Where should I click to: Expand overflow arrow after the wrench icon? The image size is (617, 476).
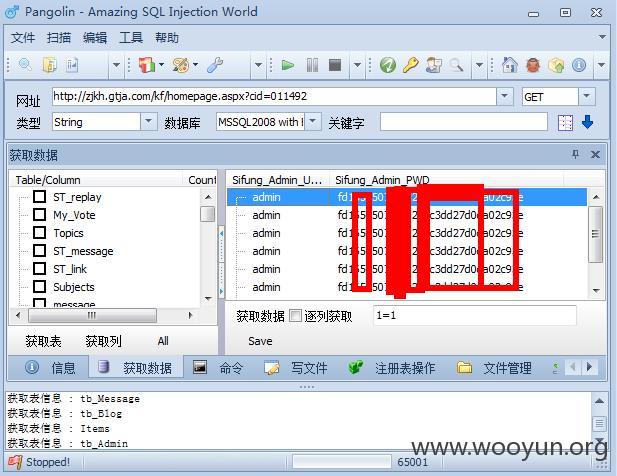pos(259,65)
